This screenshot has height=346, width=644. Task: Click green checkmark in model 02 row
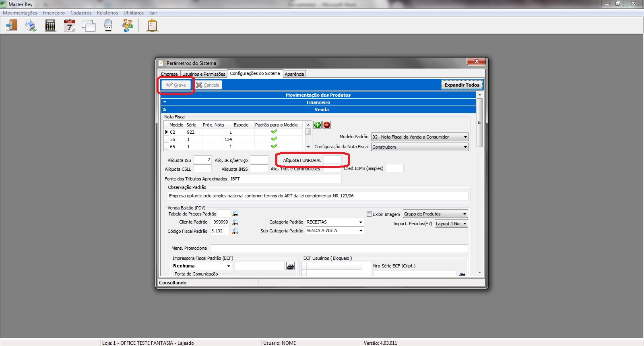[274, 132]
